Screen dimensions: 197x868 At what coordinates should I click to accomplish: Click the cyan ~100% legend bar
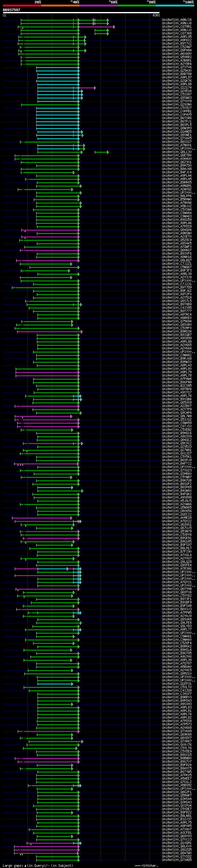[175, 6]
